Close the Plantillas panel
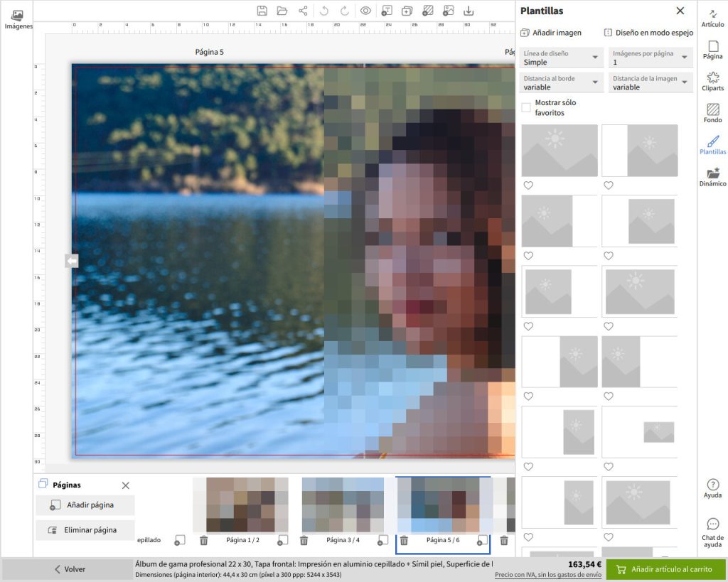The image size is (728, 582). click(x=680, y=11)
